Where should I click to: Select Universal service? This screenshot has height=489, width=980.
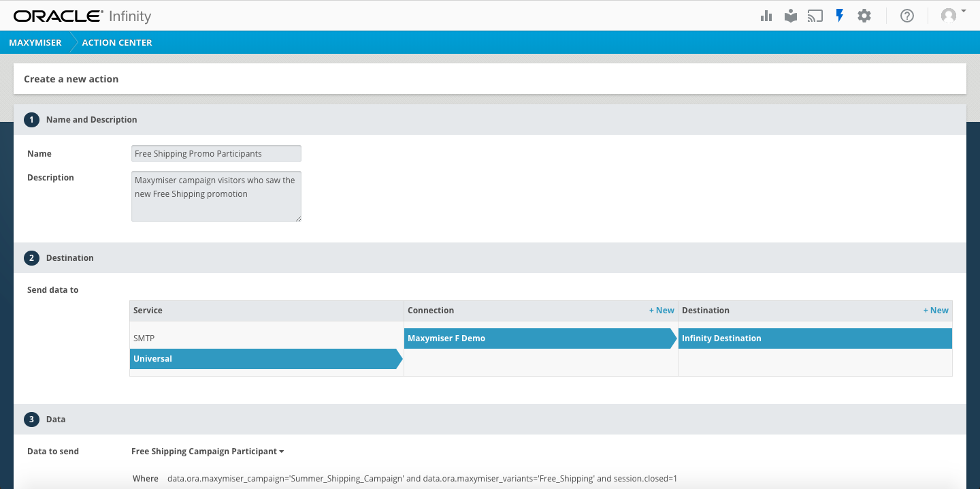pos(267,359)
